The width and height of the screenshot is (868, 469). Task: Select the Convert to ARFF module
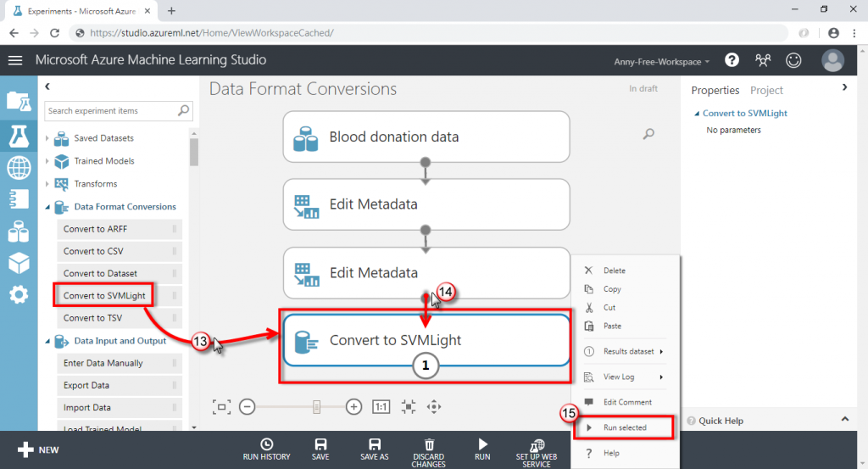click(x=119, y=229)
